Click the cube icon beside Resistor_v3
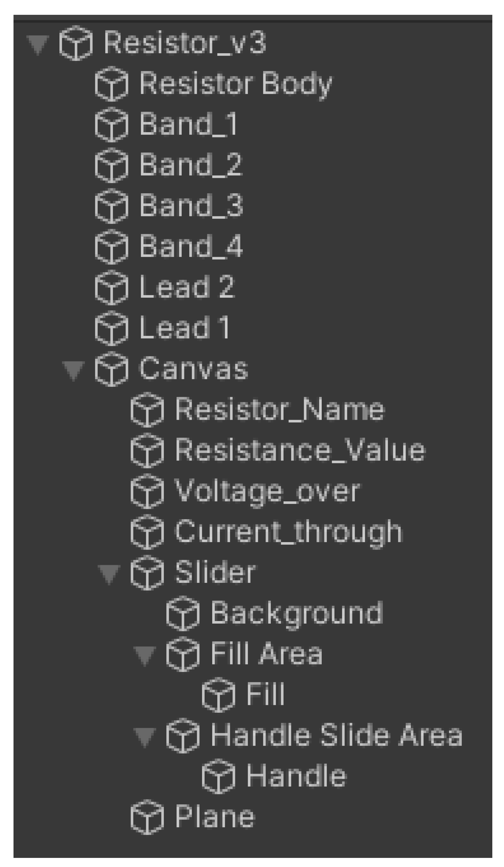The width and height of the screenshot is (504, 867). click(x=76, y=43)
